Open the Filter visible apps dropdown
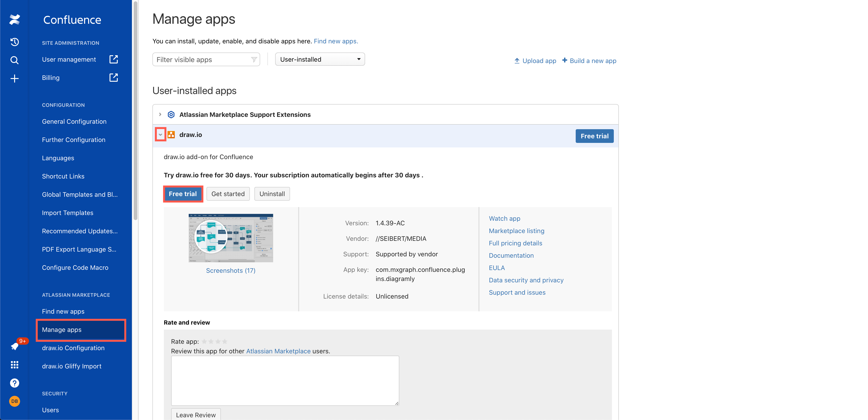This screenshot has height=420, width=868. (205, 59)
